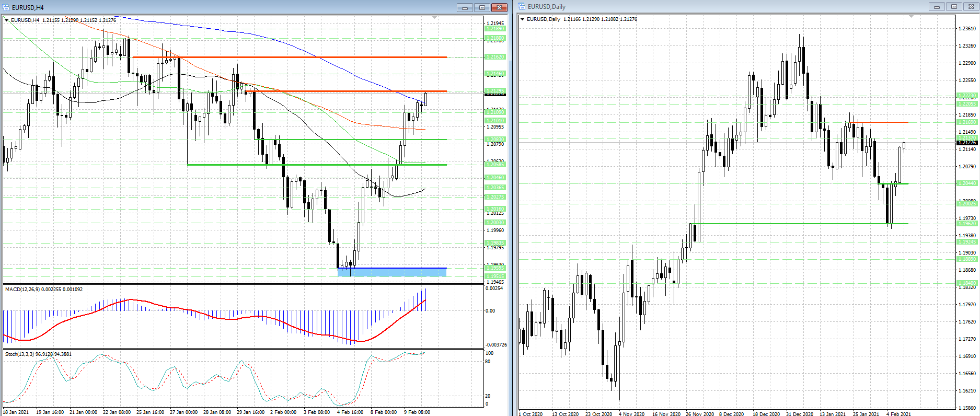Viewport: 980px width, 416px height.
Task: Click the 18 Jan 2021 date on H4 axis
Action: pos(16,412)
